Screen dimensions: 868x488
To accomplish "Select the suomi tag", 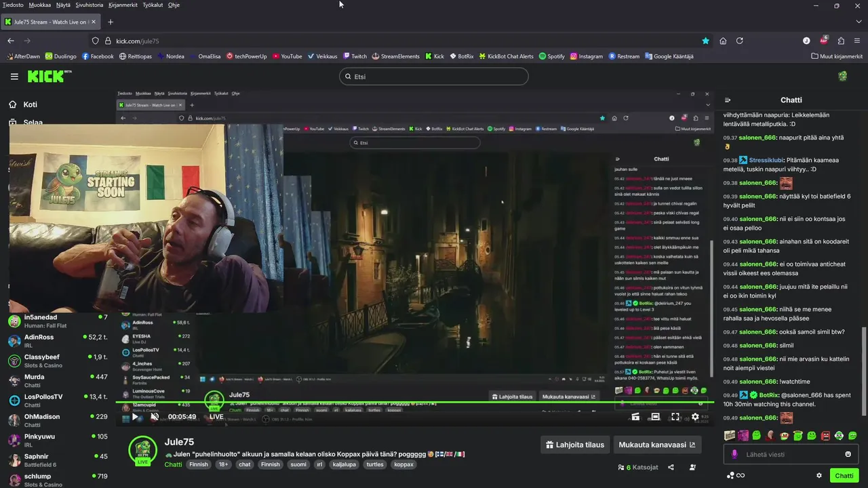I will pos(298,464).
